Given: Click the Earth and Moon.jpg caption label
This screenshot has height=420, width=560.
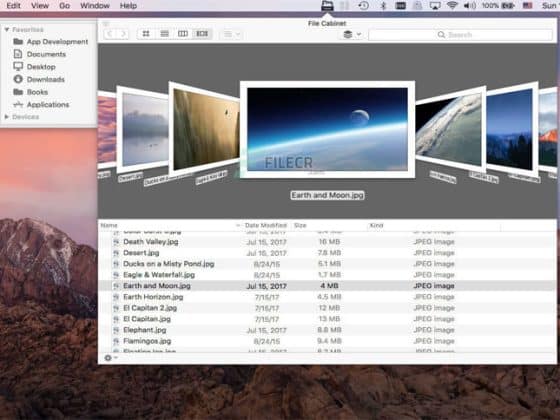Looking at the screenshot, I should click(327, 195).
